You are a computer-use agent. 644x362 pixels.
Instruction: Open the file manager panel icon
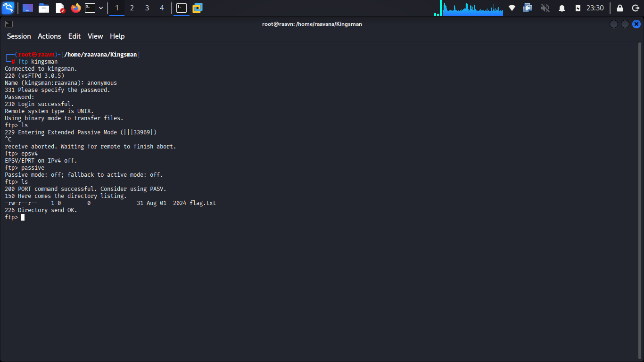(44, 8)
